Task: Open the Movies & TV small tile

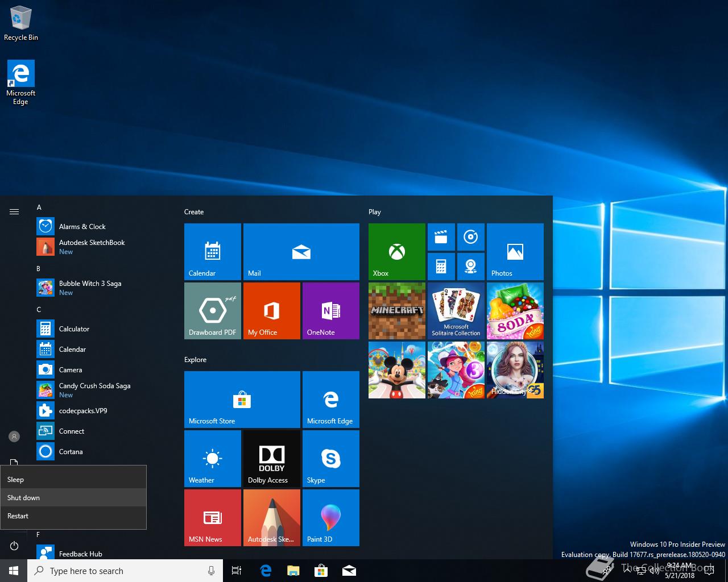Action: click(x=441, y=237)
